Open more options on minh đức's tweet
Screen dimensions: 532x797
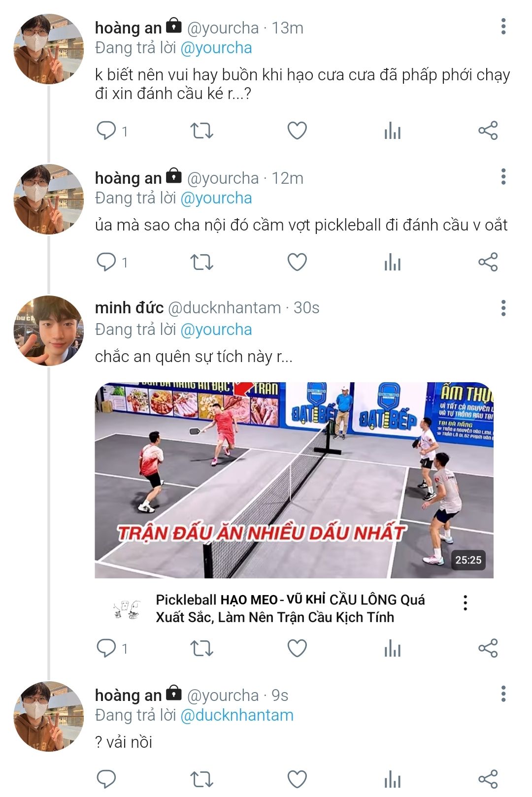503,308
